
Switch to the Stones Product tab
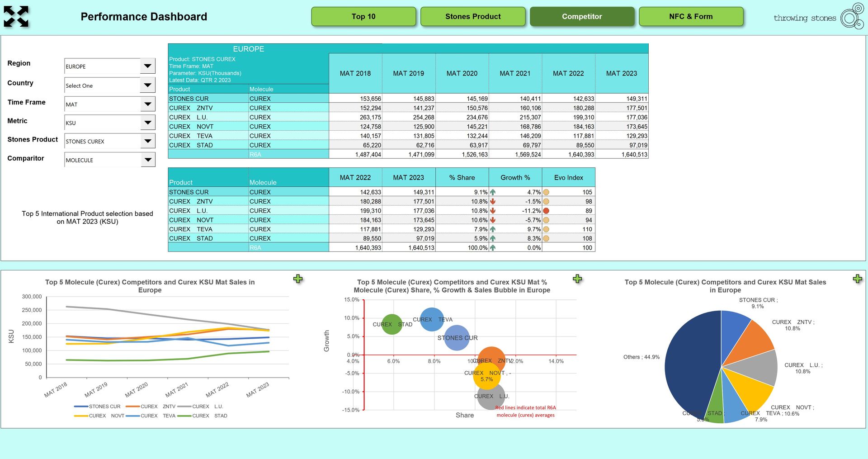point(473,17)
